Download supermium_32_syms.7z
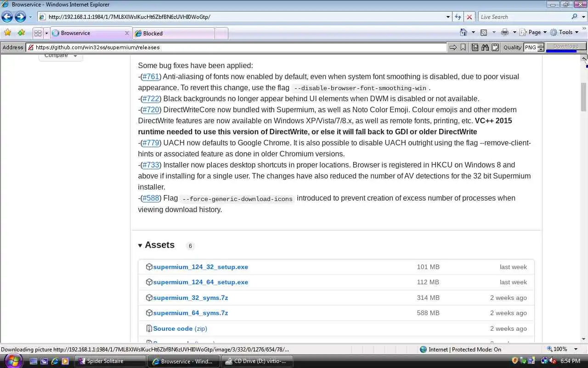The width and height of the screenshot is (588, 368). (x=190, y=298)
